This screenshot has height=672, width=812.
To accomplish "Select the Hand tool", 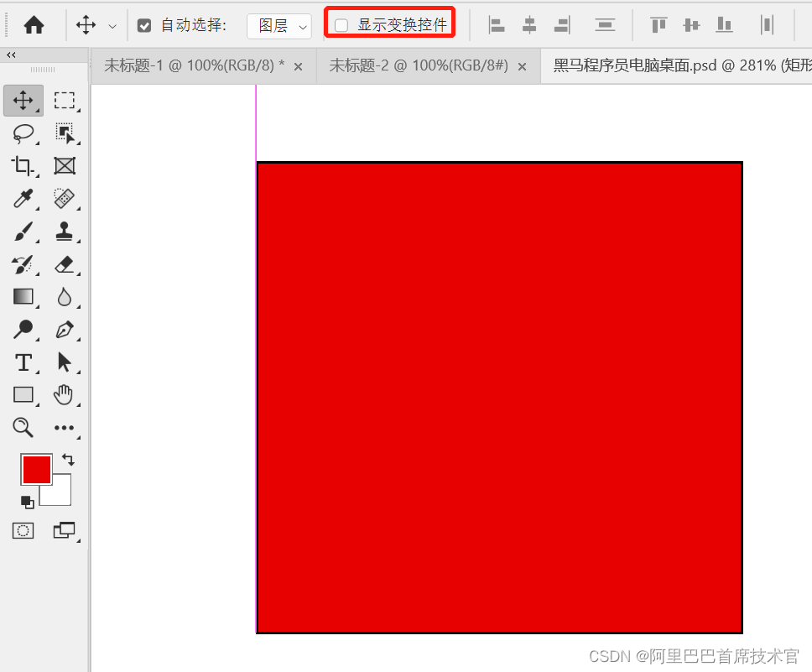I will click(64, 395).
